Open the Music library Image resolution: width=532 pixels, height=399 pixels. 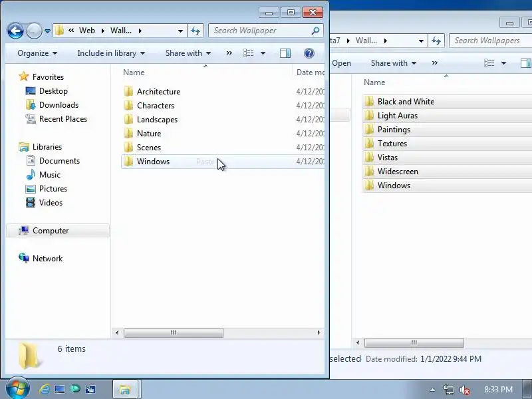49,175
